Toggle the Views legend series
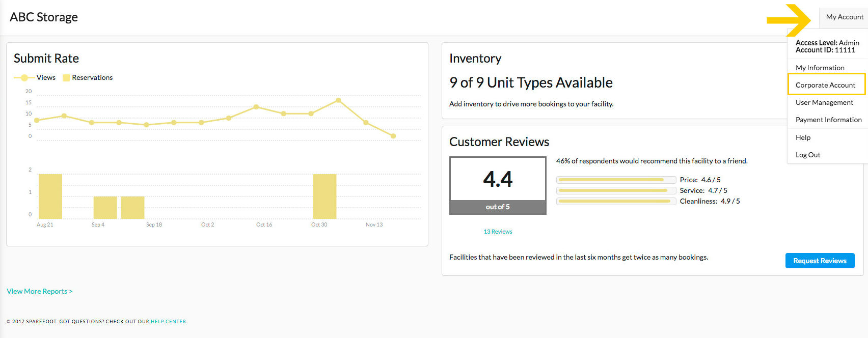The height and width of the screenshot is (338, 868). point(35,77)
